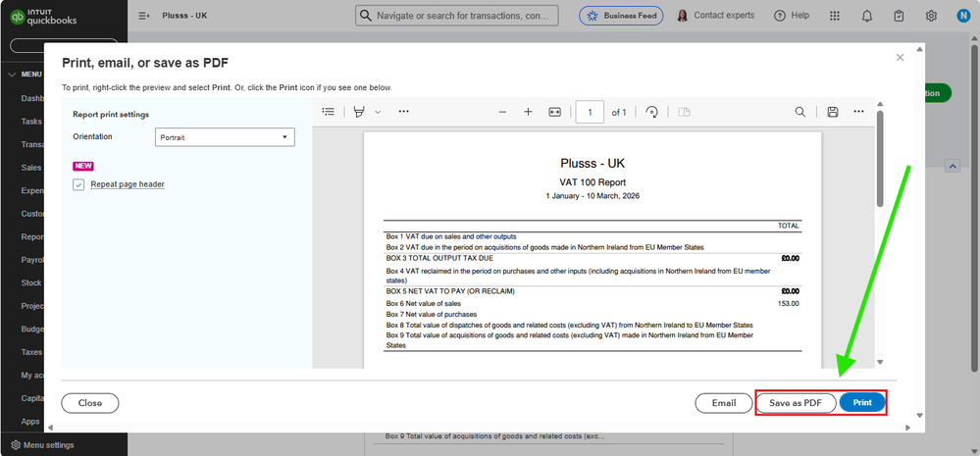This screenshot has height=456, width=980.
Task: Open Apps in the sidebar
Action: (30, 422)
